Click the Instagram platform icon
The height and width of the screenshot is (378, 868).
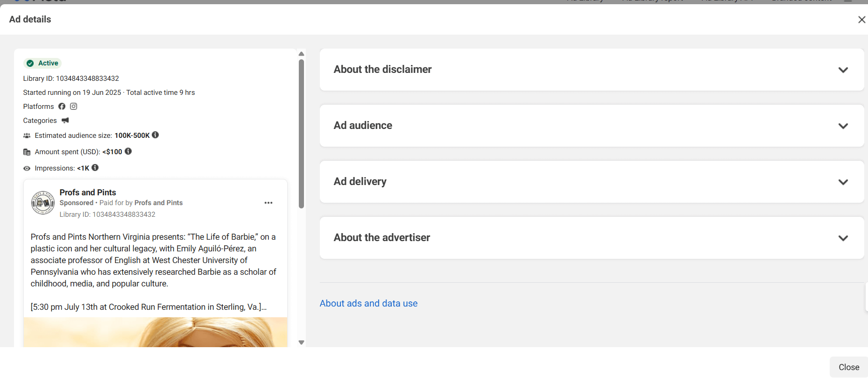click(x=74, y=107)
